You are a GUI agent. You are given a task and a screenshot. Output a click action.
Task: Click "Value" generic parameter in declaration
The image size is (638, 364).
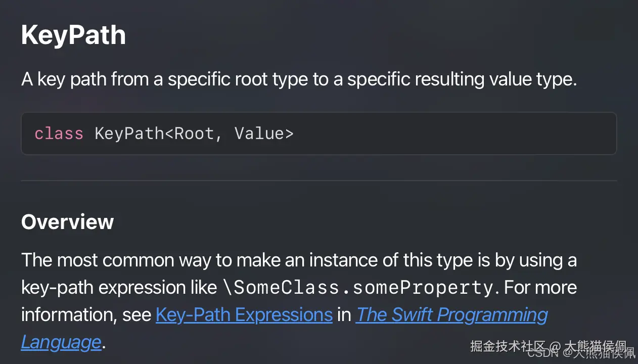(259, 133)
